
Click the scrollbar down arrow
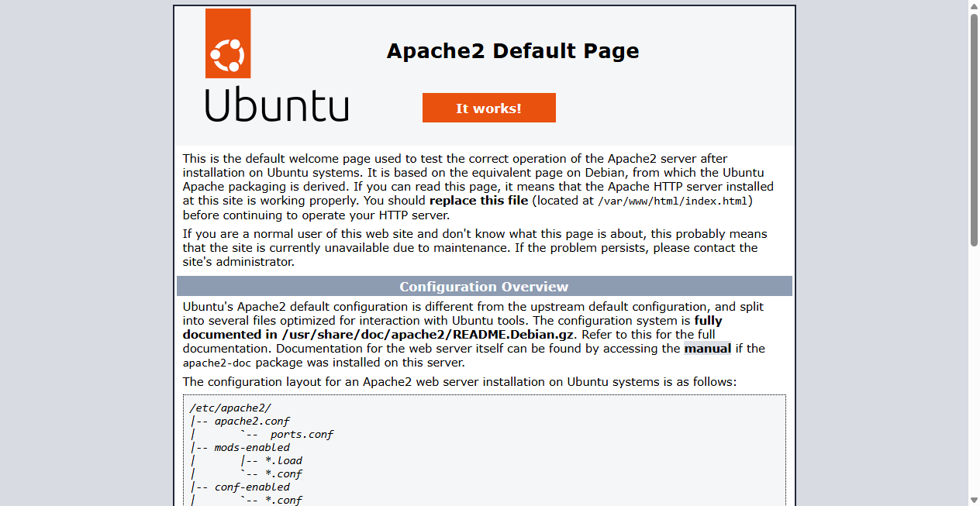(x=974, y=500)
